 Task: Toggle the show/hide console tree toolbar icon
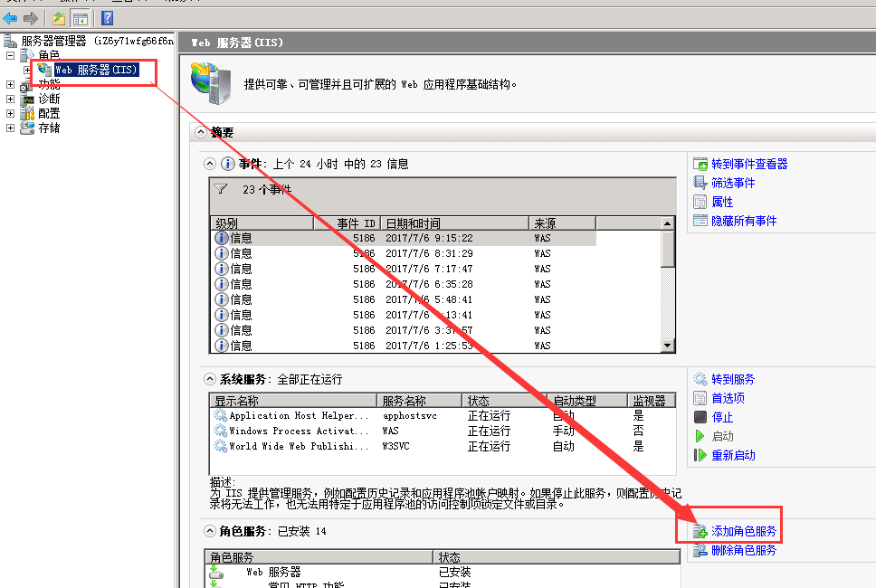(x=81, y=18)
